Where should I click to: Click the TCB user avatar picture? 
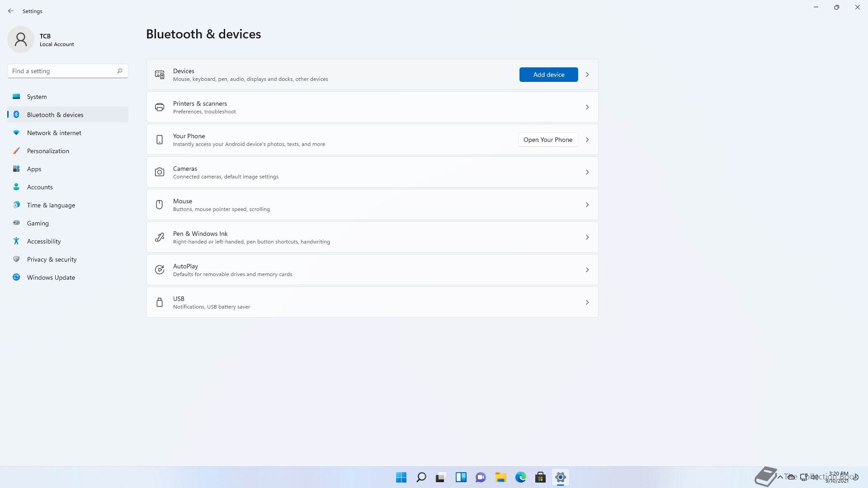[21, 39]
